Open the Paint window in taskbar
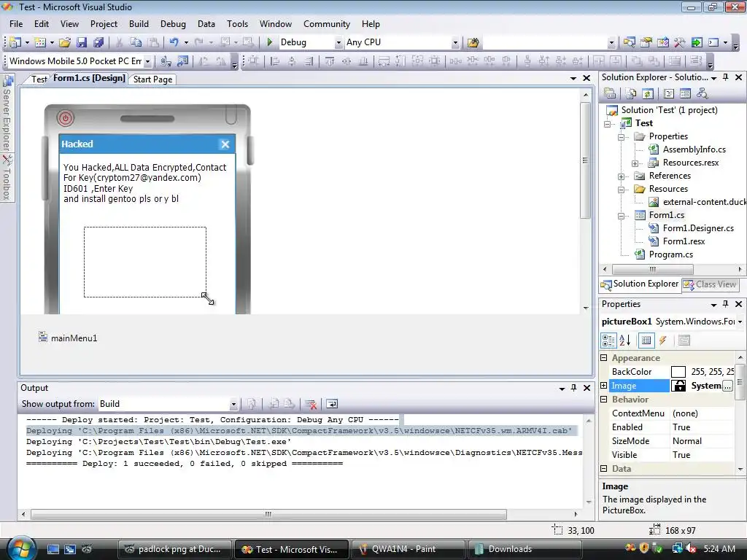The height and width of the screenshot is (560, 747). 407,549
